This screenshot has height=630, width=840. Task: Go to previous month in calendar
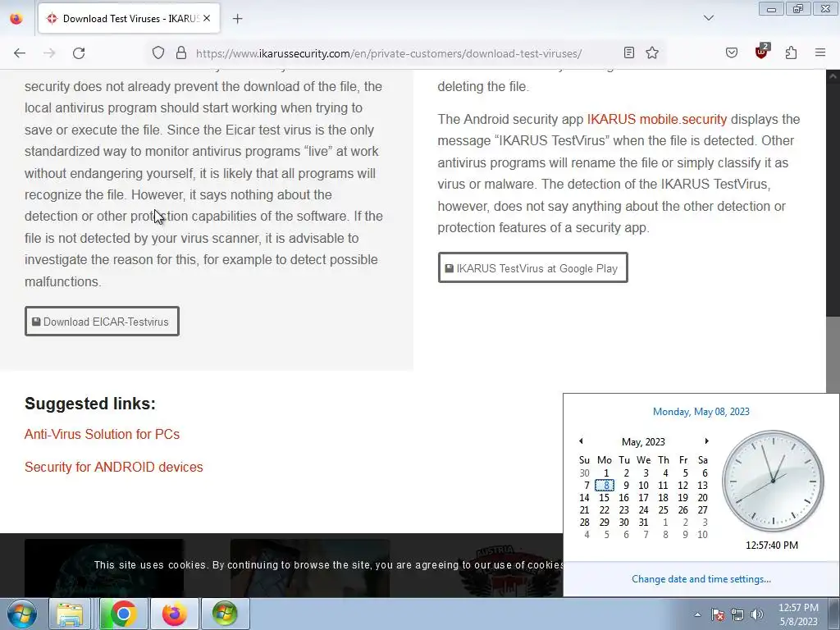[x=581, y=441]
